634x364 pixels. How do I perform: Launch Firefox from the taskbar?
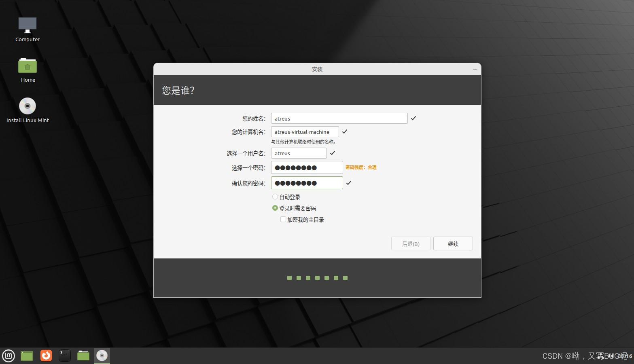click(x=46, y=356)
